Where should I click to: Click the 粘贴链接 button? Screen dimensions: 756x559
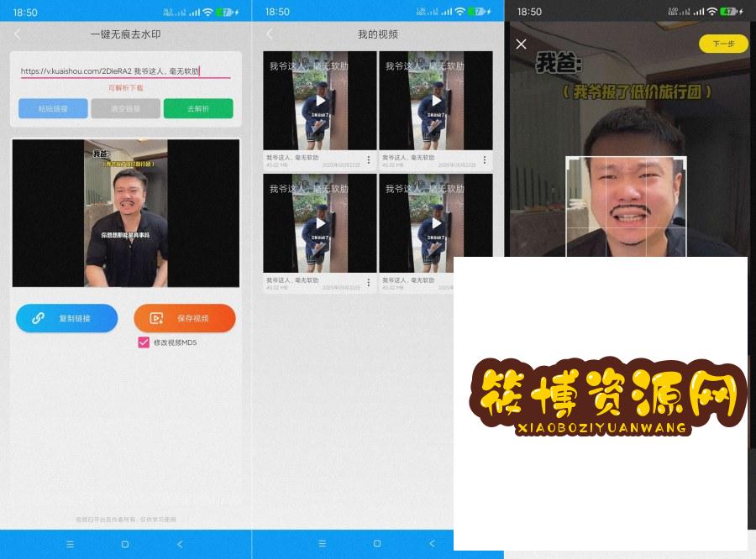53,108
